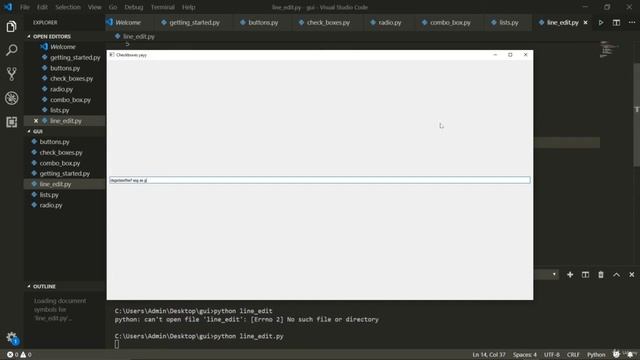
Task: Minimize the Checkboxes.py app window
Action: 495,55
